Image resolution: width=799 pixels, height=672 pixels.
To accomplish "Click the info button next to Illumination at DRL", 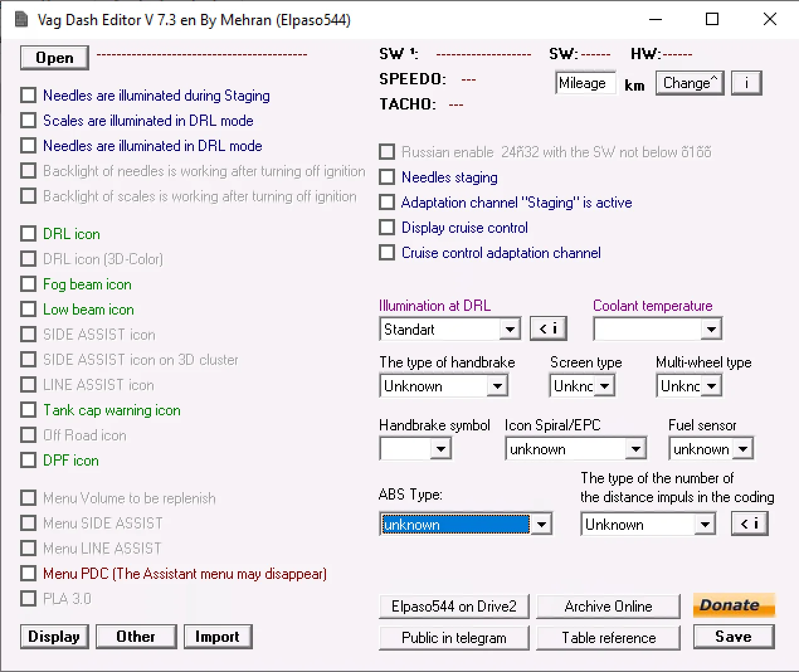I will [x=548, y=328].
